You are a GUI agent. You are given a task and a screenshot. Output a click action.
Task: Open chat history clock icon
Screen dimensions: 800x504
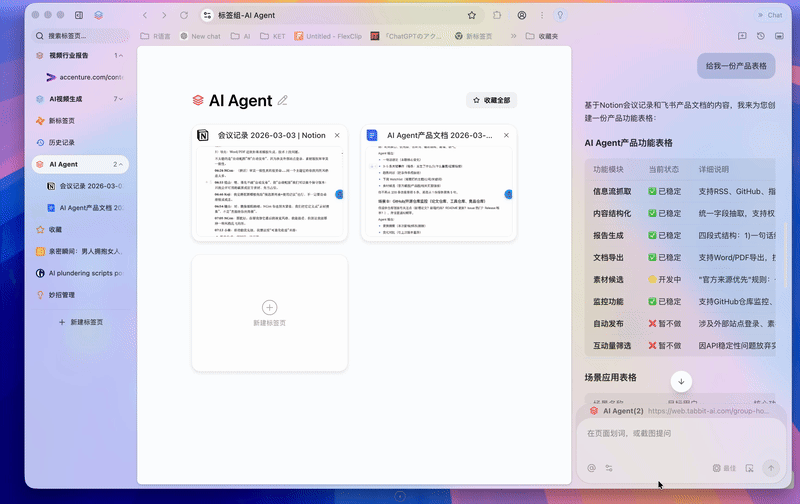(761, 36)
